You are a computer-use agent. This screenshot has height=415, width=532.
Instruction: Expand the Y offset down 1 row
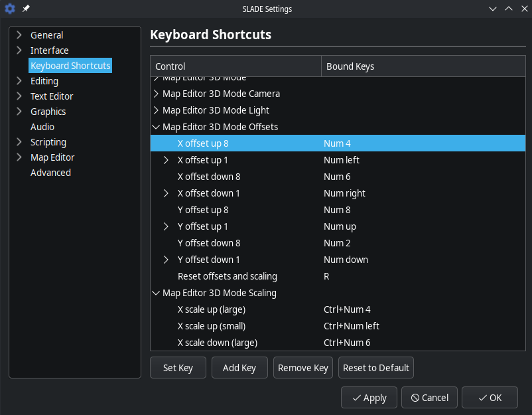point(166,260)
